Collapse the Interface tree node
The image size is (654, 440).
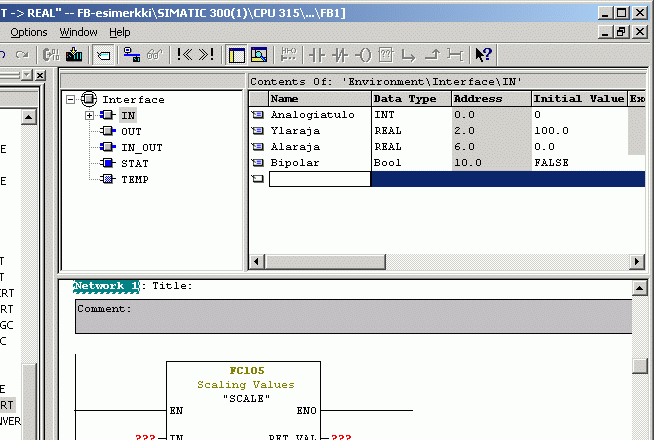click(70, 99)
